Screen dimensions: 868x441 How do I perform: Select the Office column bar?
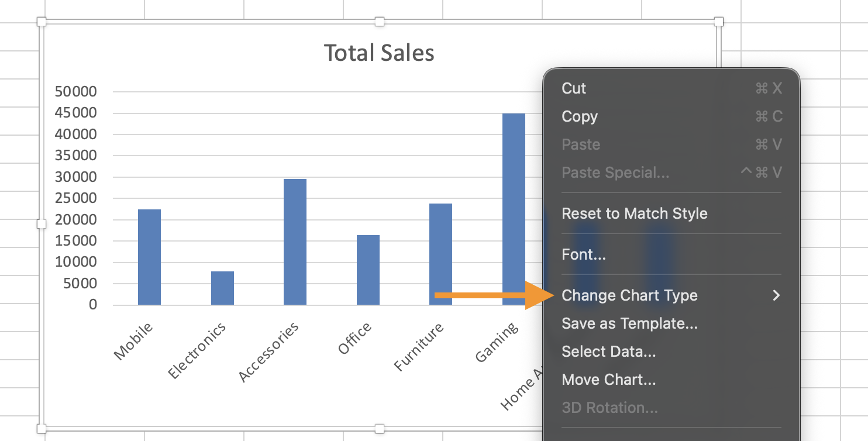click(x=368, y=270)
